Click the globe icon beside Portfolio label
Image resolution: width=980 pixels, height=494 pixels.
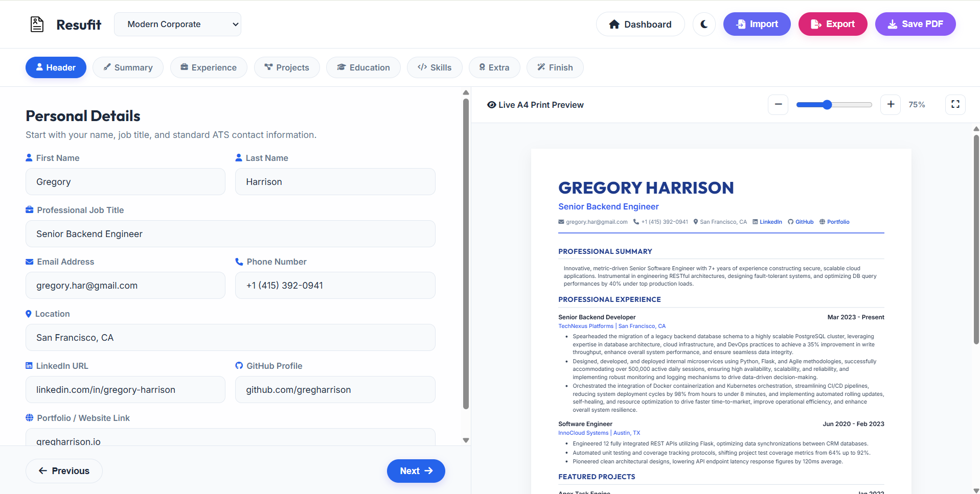pos(30,418)
